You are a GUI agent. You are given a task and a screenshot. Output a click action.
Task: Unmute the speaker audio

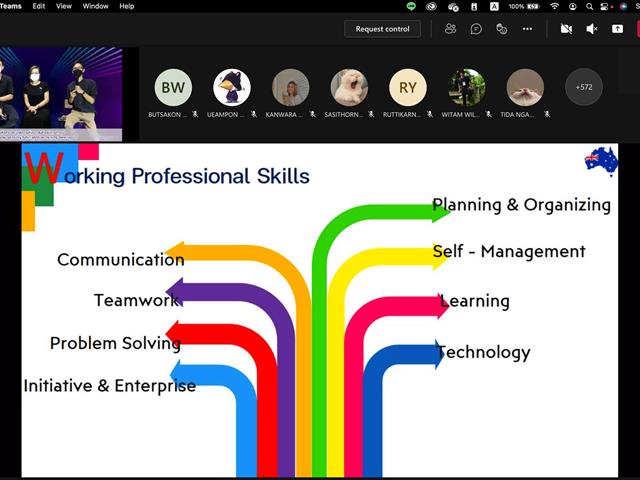591,29
